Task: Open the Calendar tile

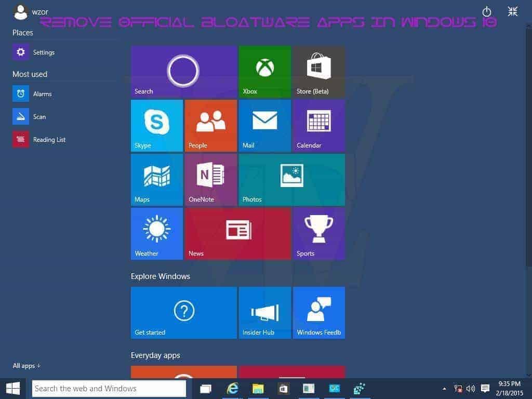Action: pos(319,126)
